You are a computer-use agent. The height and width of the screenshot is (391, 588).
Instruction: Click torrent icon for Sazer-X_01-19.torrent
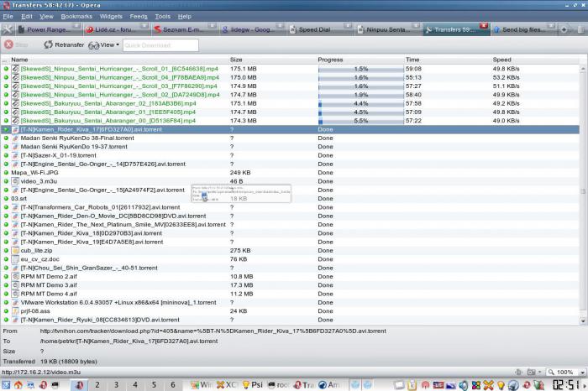click(15, 155)
